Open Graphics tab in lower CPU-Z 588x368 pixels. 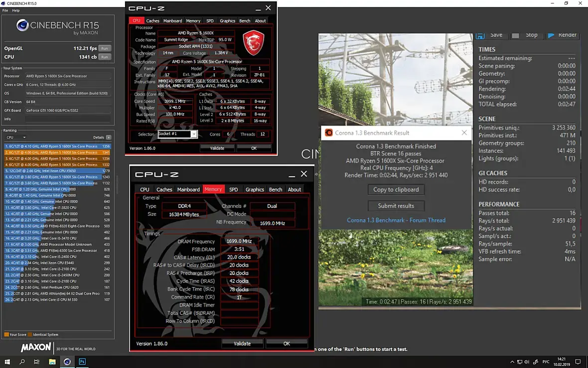(255, 189)
